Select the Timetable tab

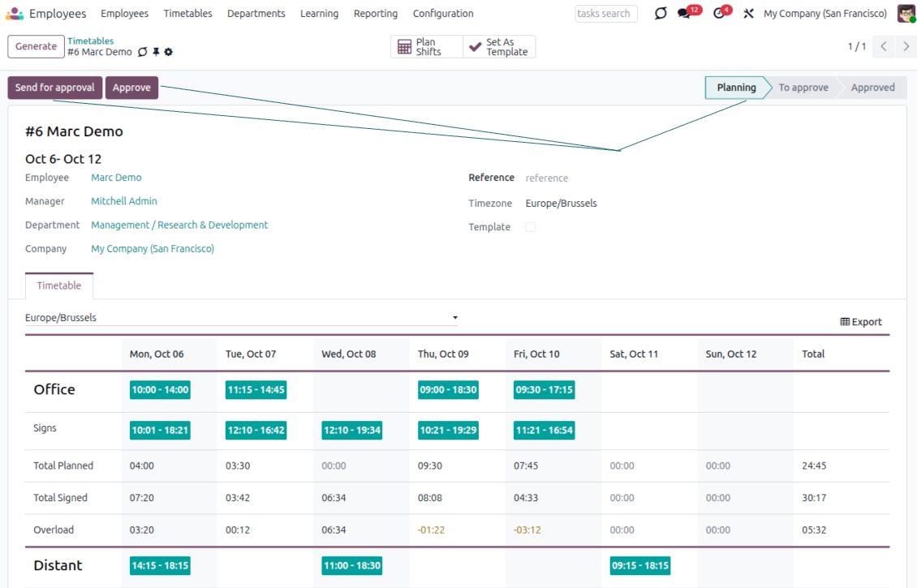[59, 285]
